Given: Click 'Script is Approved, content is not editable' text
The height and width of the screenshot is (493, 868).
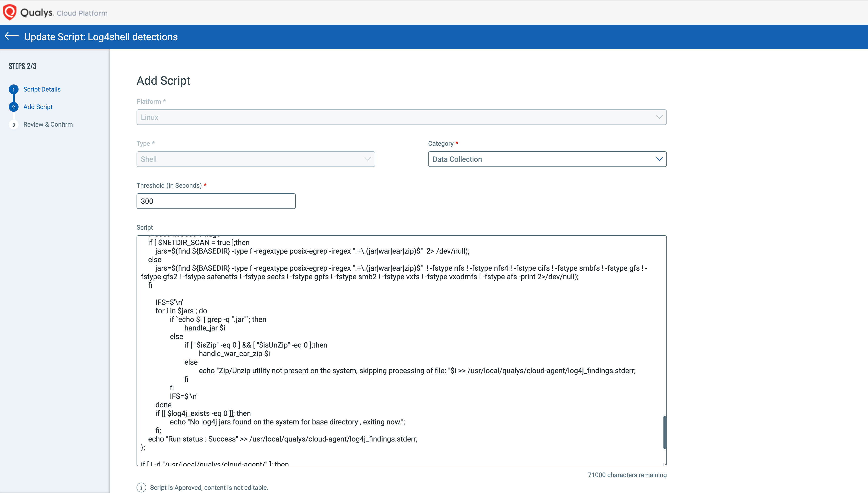Looking at the screenshot, I should (209, 488).
